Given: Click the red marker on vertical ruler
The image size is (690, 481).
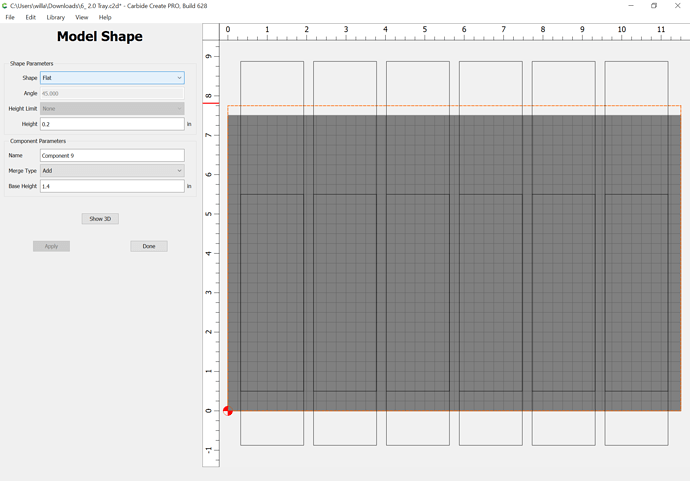Looking at the screenshot, I should (211, 103).
